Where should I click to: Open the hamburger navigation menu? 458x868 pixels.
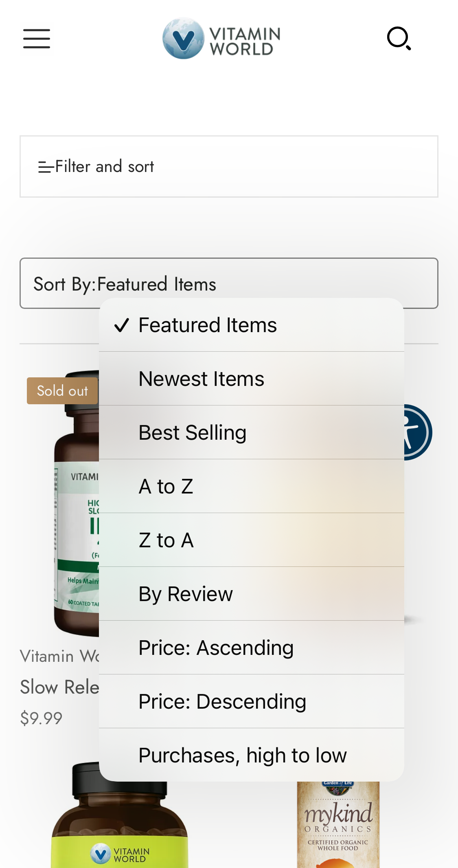[37, 39]
